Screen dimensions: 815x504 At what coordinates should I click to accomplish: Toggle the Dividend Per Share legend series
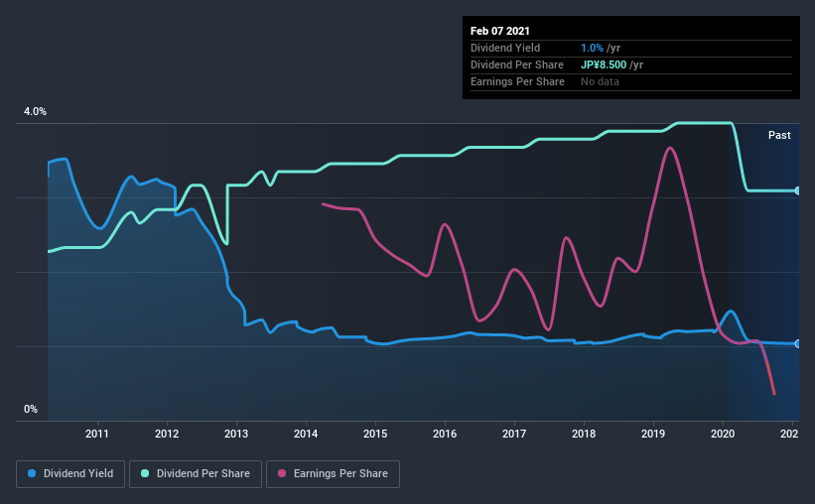coord(196,474)
